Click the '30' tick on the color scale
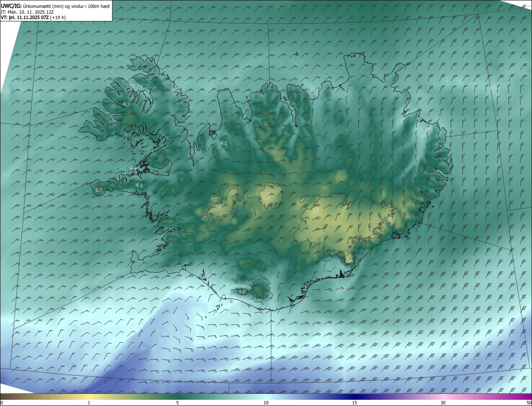The image size is (532, 406). tap(443, 403)
